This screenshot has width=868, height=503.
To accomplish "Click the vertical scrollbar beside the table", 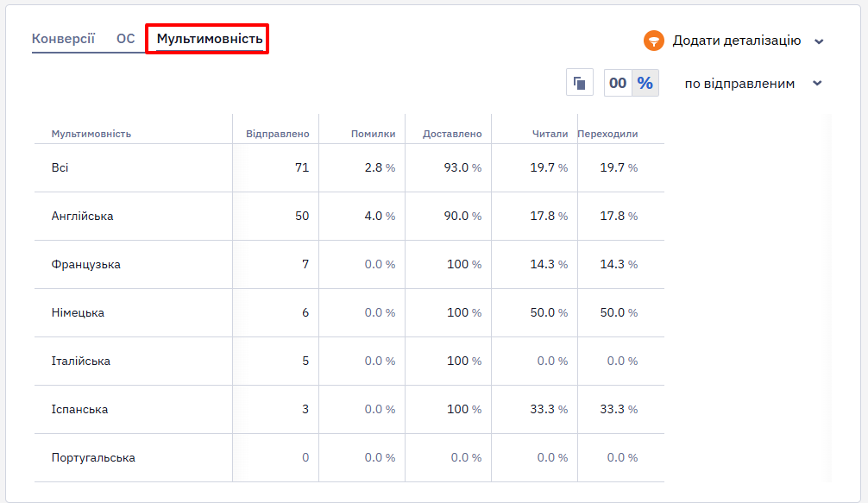I will click(827, 298).
